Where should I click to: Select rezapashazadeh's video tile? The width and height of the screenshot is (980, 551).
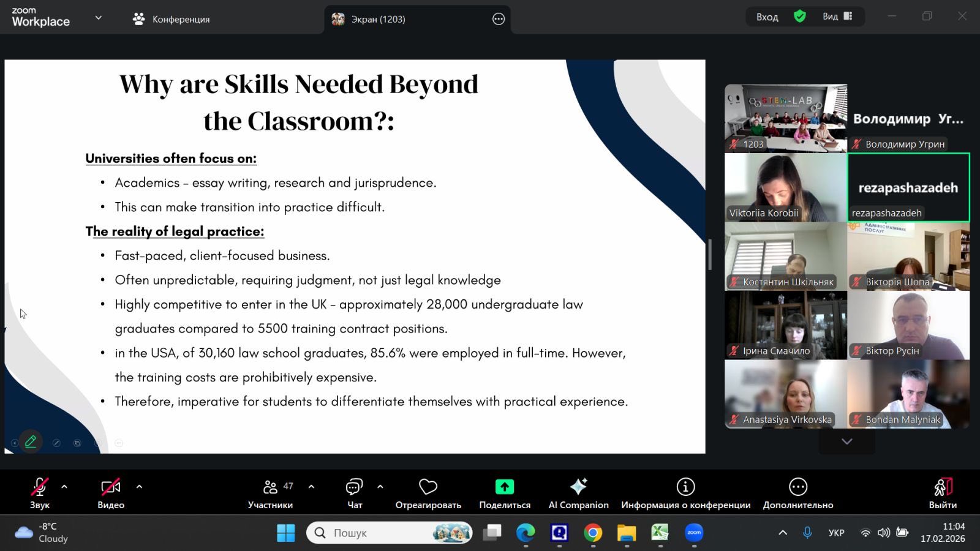pos(908,187)
